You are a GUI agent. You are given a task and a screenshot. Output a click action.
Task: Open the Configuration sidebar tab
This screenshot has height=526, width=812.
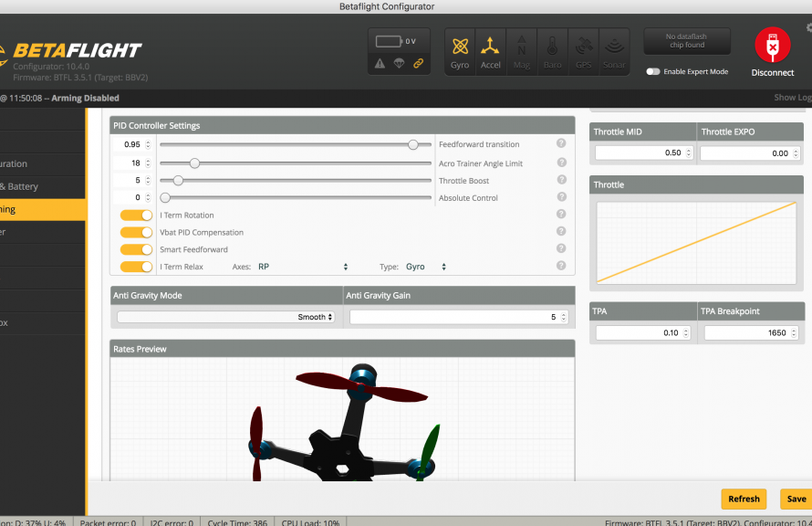(x=43, y=163)
